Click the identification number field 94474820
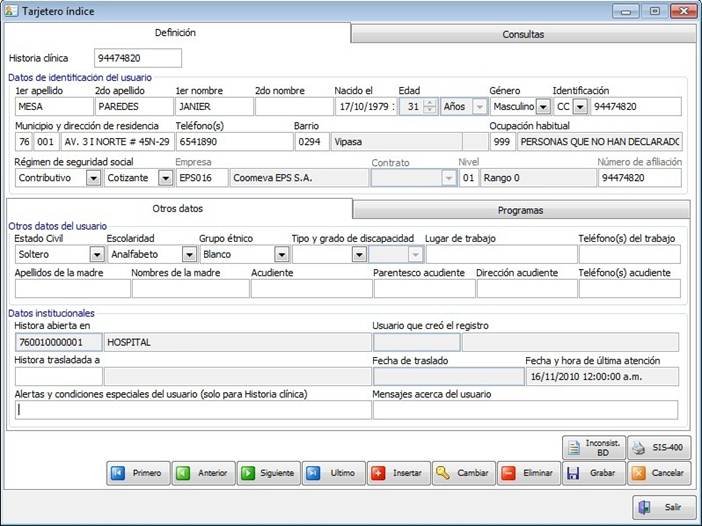This screenshot has height=526, width=702. click(x=636, y=107)
